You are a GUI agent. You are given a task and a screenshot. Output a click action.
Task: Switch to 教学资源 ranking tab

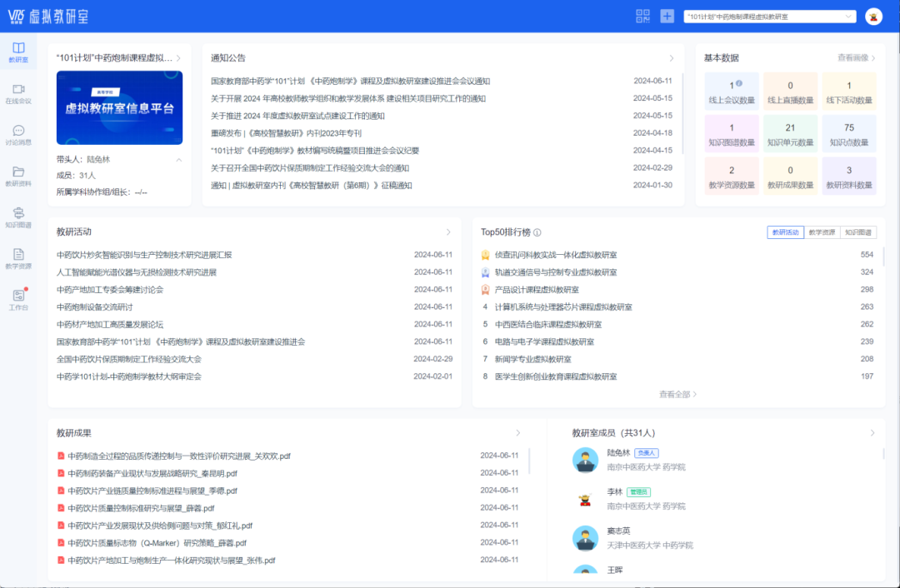click(x=821, y=232)
